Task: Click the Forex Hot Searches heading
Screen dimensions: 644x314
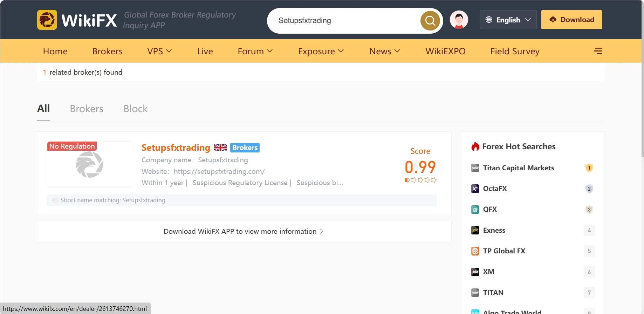Action: click(x=519, y=146)
